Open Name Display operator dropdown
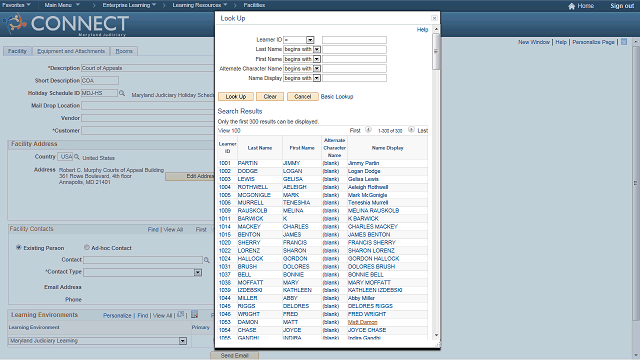The image size is (640, 360). click(317, 78)
